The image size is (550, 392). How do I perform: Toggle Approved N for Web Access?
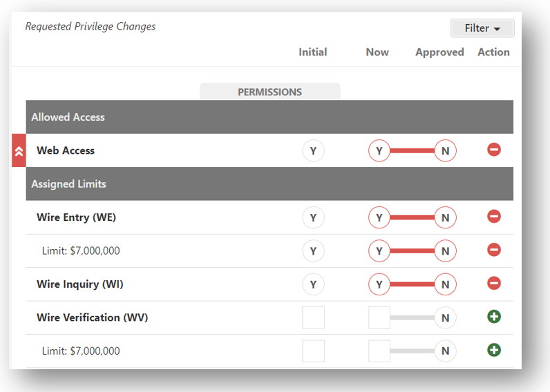tap(445, 150)
